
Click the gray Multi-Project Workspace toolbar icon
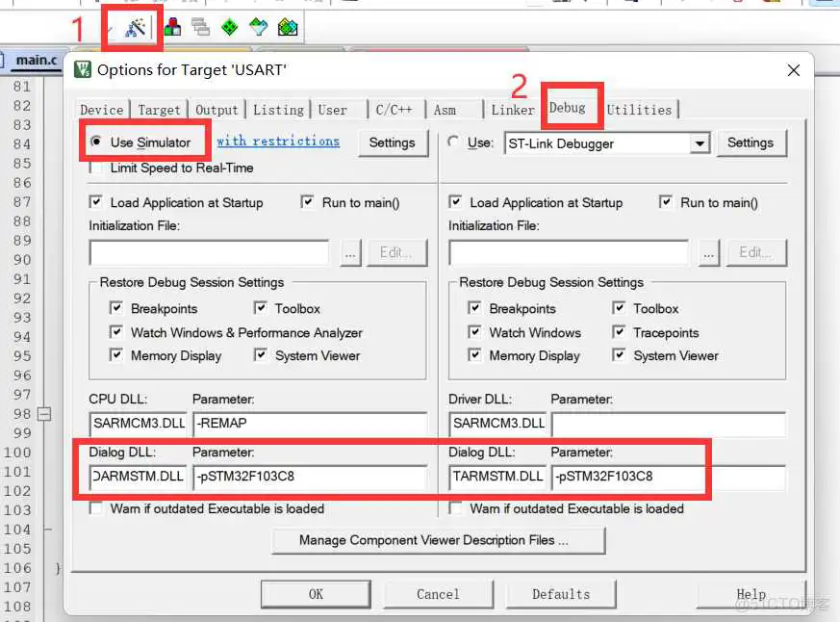pyautogui.click(x=200, y=27)
